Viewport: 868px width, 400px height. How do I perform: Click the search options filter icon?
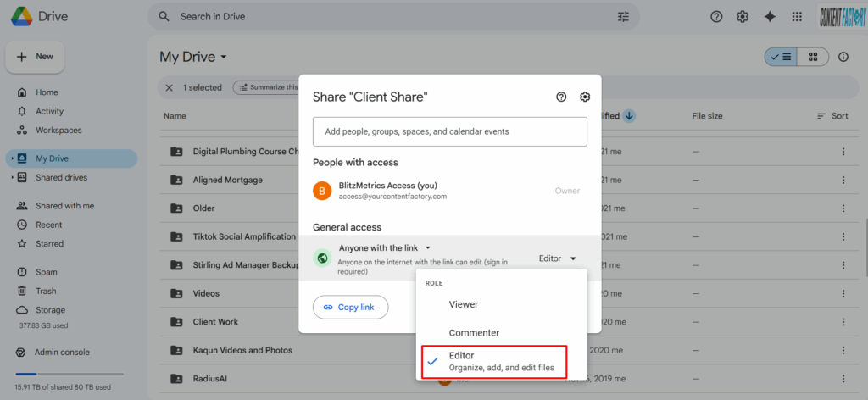click(x=624, y=16)
